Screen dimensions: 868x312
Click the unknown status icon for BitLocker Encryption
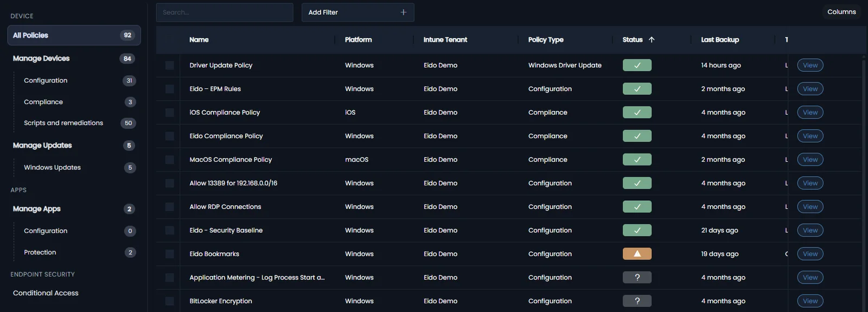(637, 301)
